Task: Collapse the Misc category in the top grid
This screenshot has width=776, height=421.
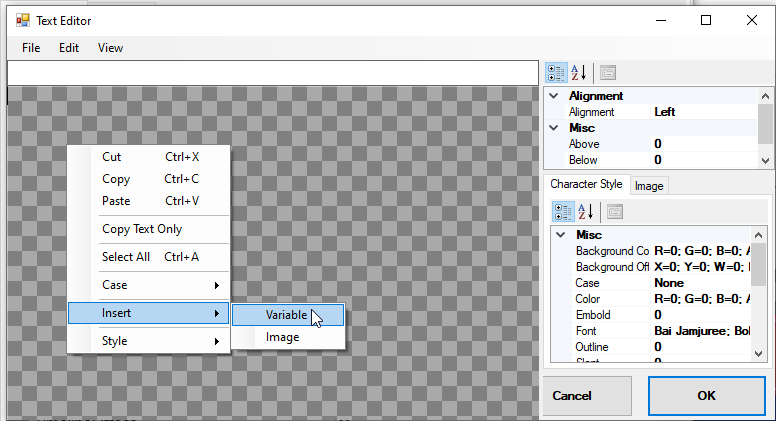Action: click(x=554, y=128)
